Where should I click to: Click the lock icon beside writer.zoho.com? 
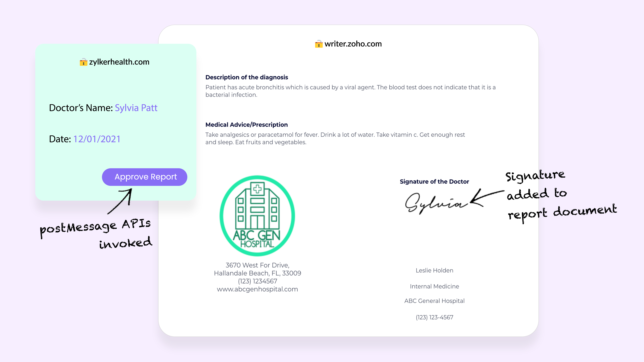coord(319,44)
